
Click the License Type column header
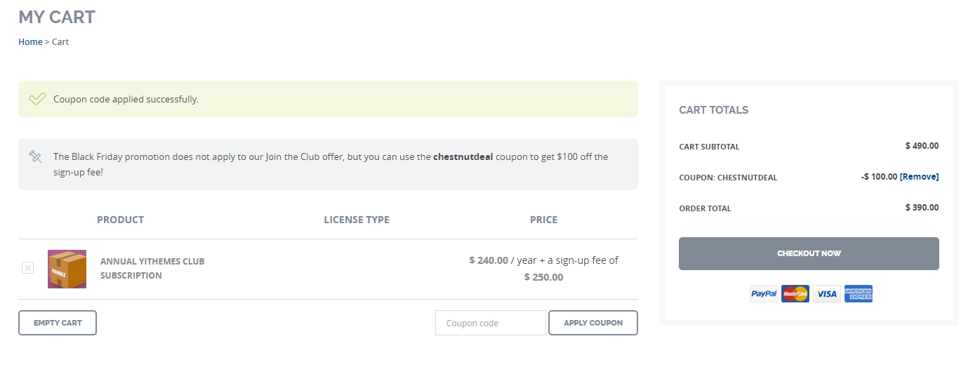point(356,220)
